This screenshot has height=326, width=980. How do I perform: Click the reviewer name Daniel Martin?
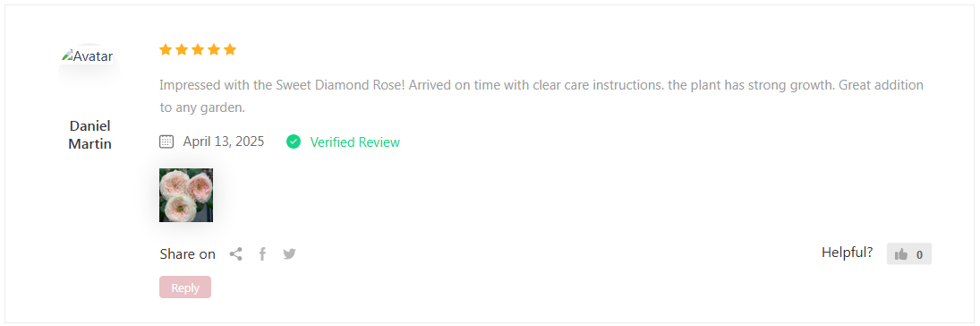click(90, 134)
